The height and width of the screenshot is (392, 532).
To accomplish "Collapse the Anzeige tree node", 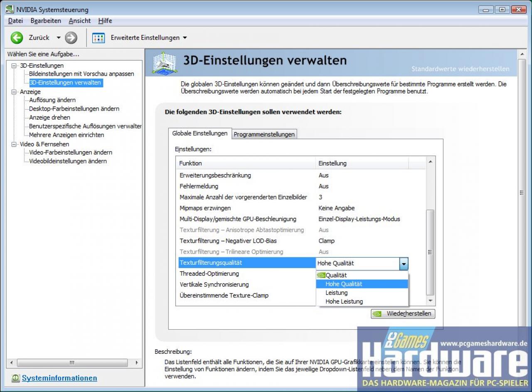I will tap(14, 92).
